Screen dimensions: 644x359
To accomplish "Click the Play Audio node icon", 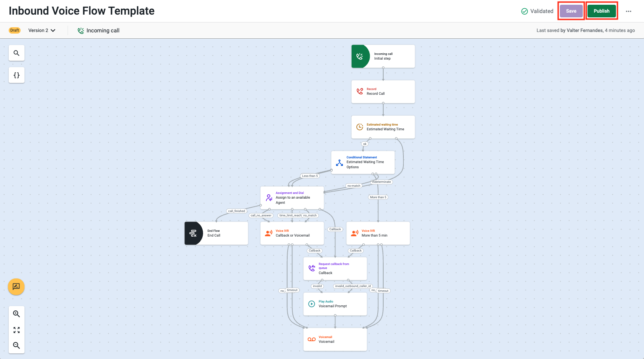I will [312, 304].
